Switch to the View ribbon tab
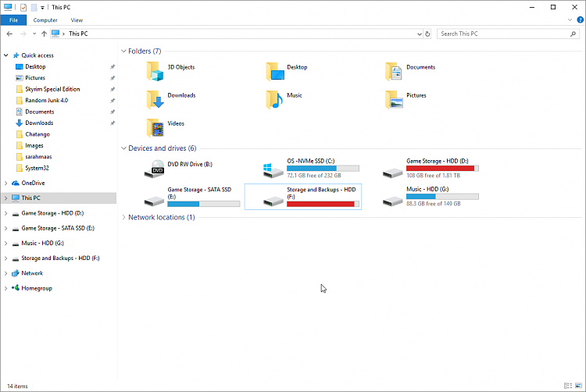586x392 pixels. 77,20
